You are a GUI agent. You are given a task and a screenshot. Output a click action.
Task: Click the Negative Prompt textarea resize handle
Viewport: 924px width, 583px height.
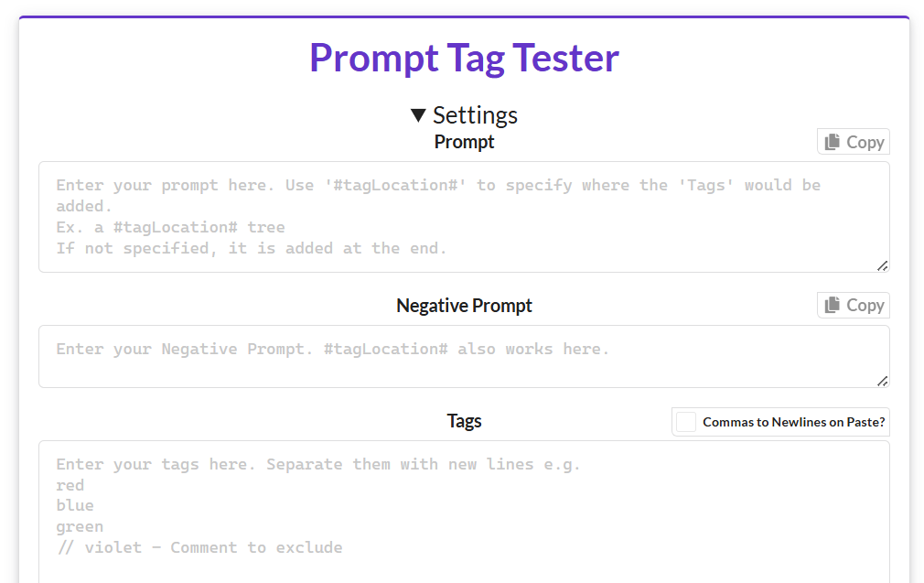coord(882,382)
